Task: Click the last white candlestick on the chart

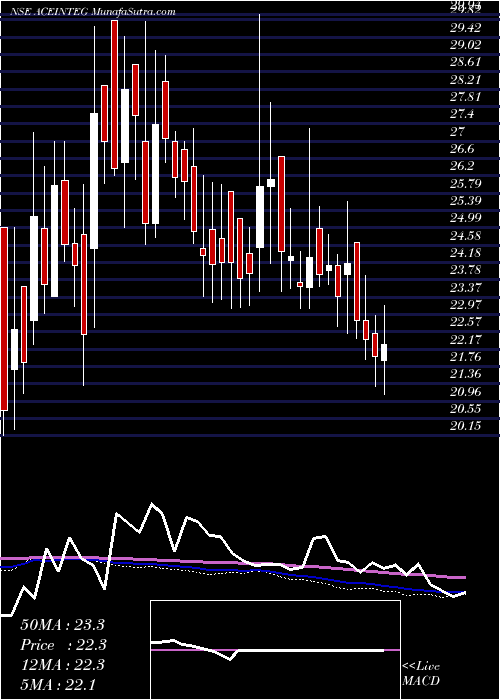Action: click(x=384, y=353)
